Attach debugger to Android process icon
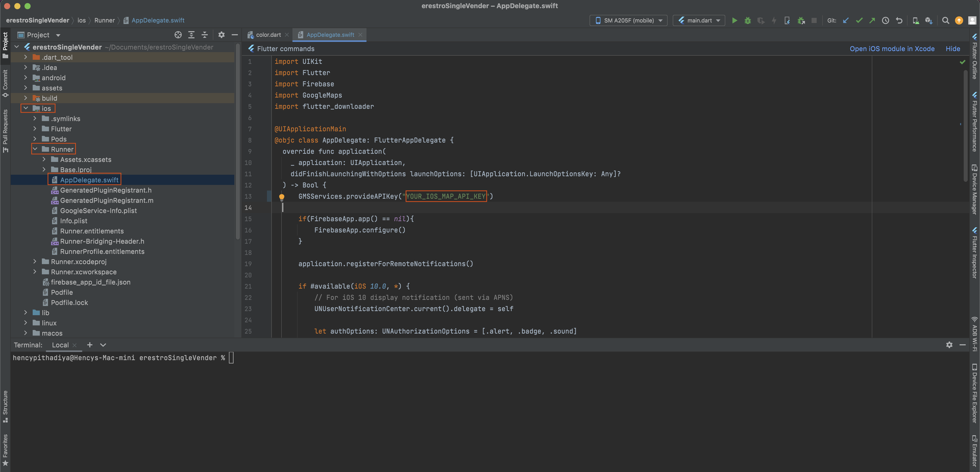The width and height of the screenshot is (980, 472). click(801, 20)
